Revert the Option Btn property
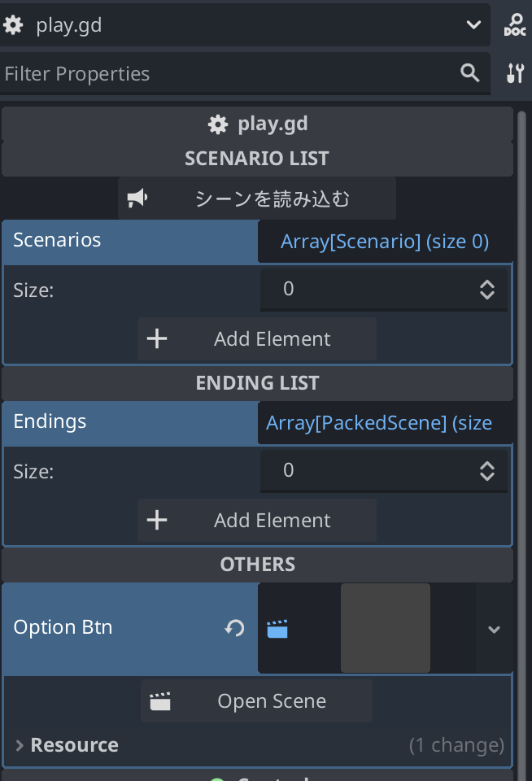Screen dimensions: 532x781 coord(235,628)
